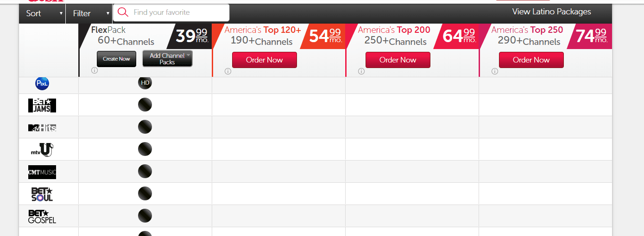Click the black dot in CMT Music row
This screenshot has height=236, width=644.
click(145, 171)
